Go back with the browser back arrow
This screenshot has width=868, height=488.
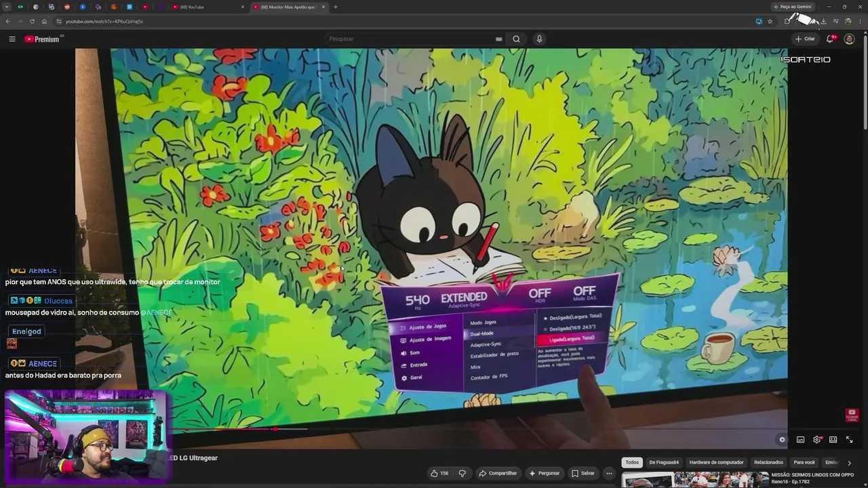7,21
